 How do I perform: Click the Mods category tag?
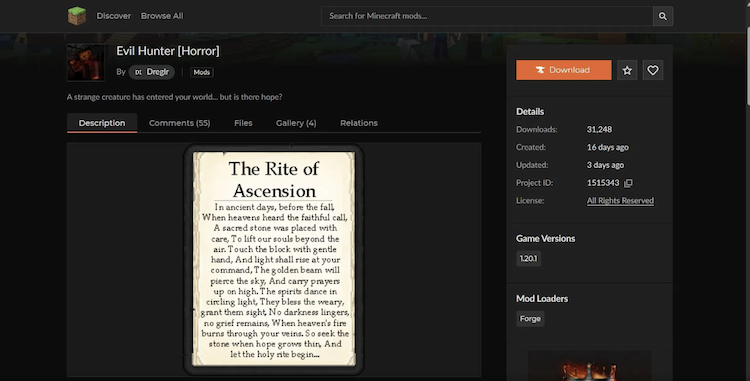coord(201,72)
